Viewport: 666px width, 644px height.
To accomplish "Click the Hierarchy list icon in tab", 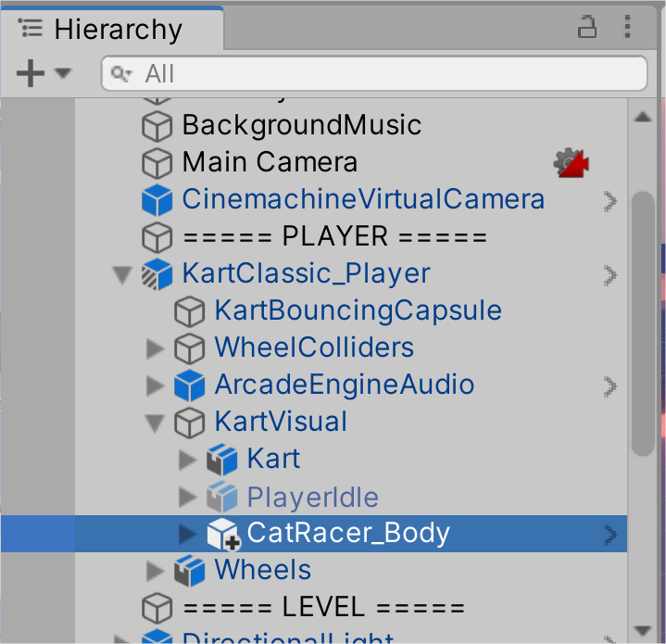I will pyautogui.click(x=31, y=28).
